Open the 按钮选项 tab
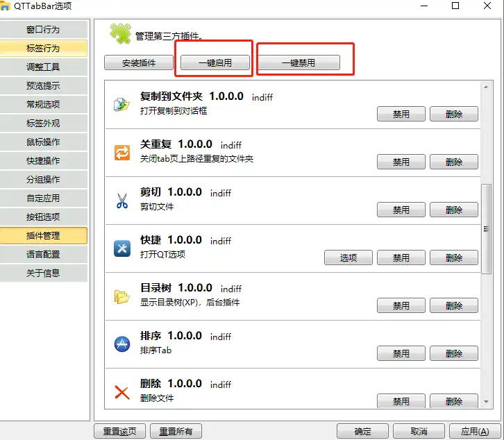The width and height of the screenshot is (504, 440). 43,217
